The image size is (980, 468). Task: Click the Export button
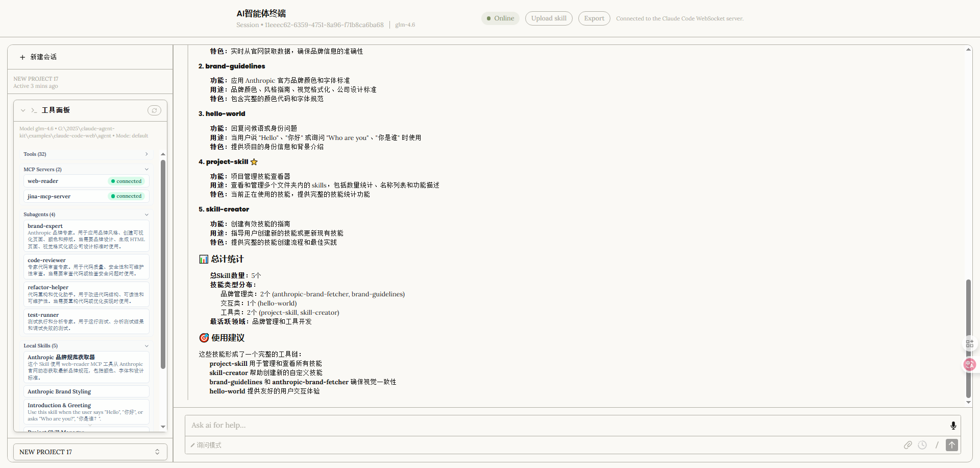click(594, 18)
